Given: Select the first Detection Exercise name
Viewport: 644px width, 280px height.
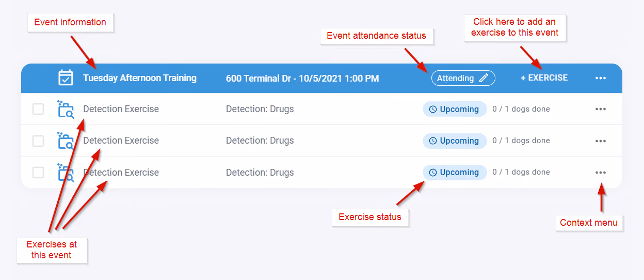Looking at the screenshot, I should 121,109.
